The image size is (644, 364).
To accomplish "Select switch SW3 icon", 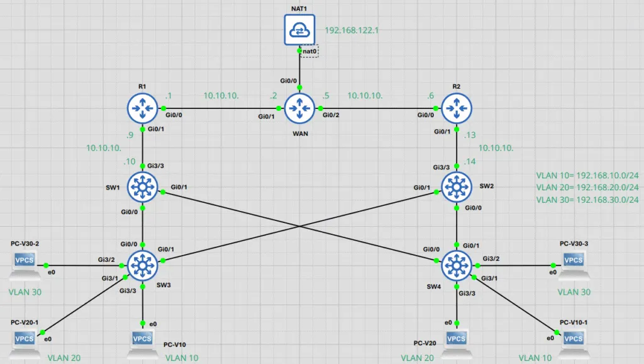I will click(142, 265).
